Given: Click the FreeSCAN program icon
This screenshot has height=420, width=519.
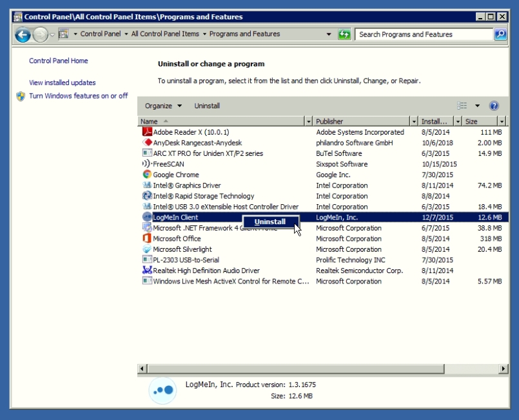Looking at the screenshot, I should tap(147, 164).
